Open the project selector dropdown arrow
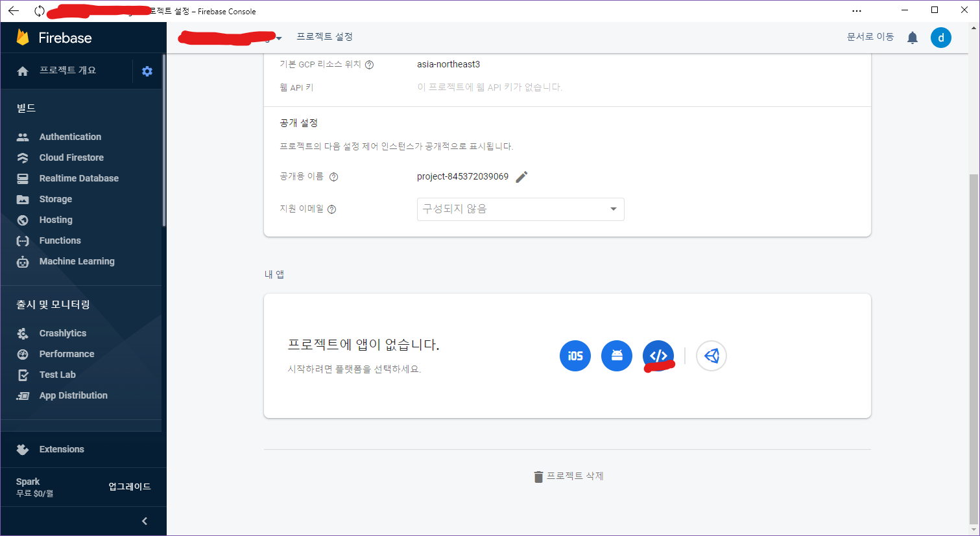This screenshot has width=980, height=536. 279,38
